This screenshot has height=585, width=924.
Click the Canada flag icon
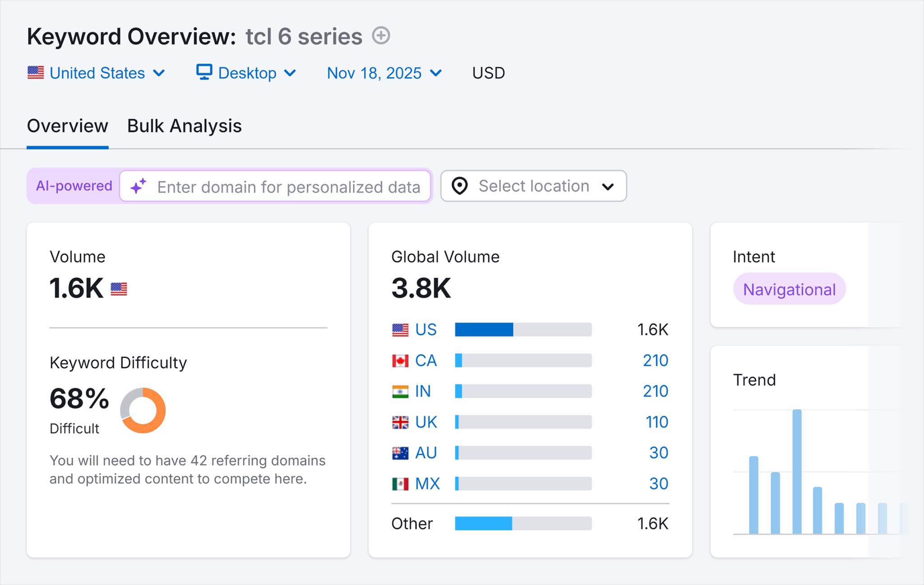400,361
